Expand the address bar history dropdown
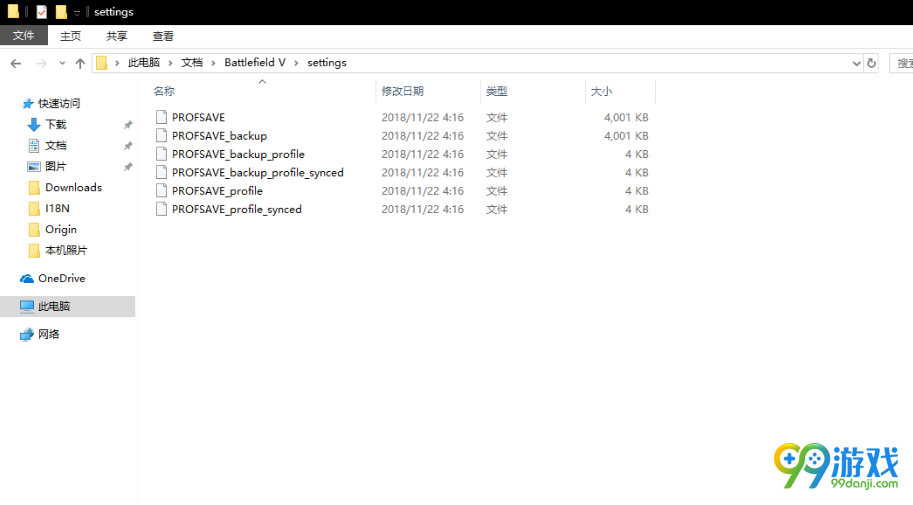The width and height of the screenshot is (913, 505). 857,63
